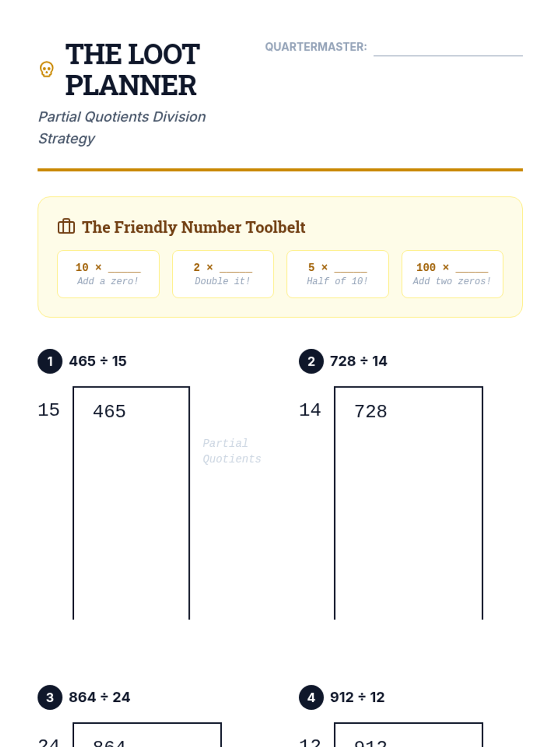Viewport: 560px width, 747px height.
Task: Click the skull icon beside the title
Action: [47, 70]
